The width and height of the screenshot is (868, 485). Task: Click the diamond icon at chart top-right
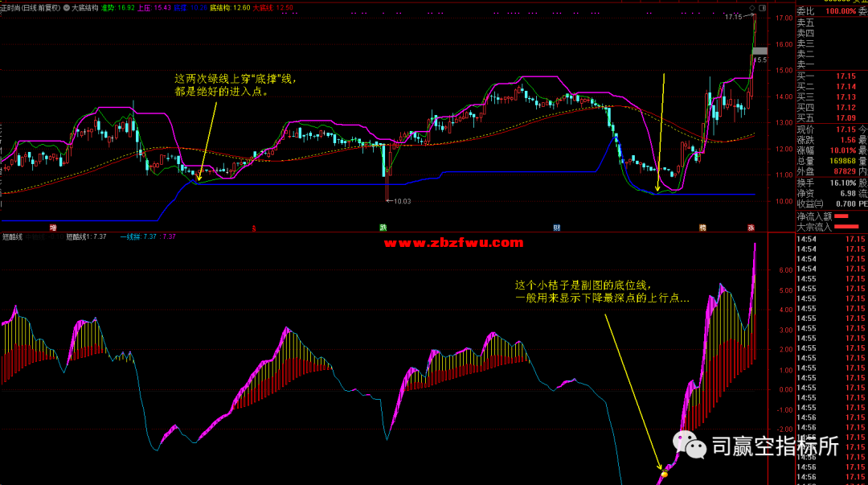click(753, 6)
